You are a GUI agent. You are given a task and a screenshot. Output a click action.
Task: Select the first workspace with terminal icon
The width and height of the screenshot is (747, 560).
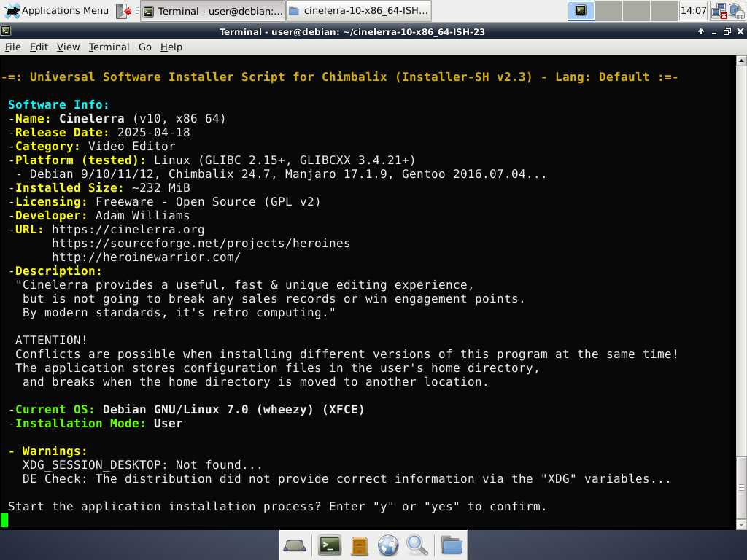[x=581, y=10]
